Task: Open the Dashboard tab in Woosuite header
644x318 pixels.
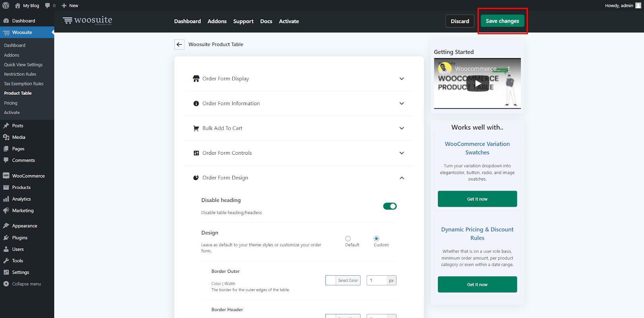Action: (x=188, y=21)
